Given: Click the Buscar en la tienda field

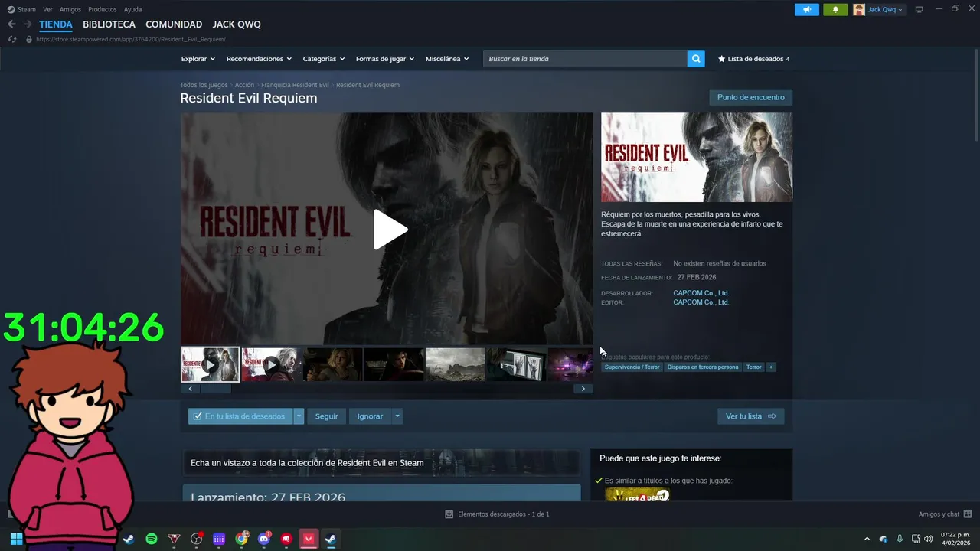Looking at the screenshot, I should point(585,59).
